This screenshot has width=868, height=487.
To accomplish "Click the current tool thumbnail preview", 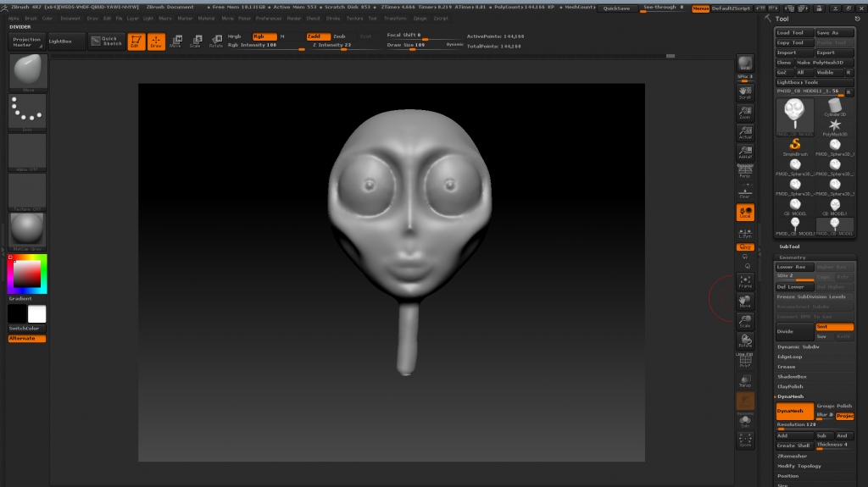I will tap(794, 114).
